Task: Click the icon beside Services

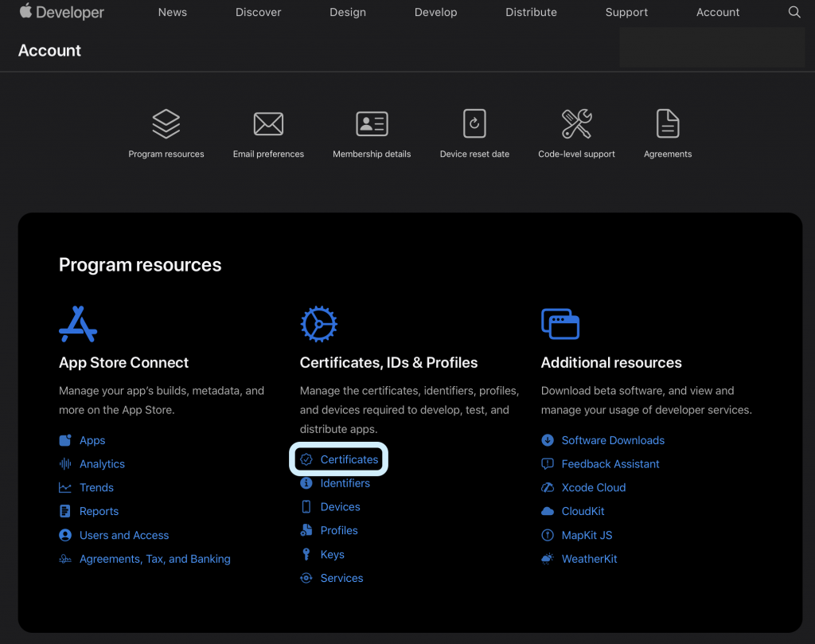Action: (x=306, y=578)
